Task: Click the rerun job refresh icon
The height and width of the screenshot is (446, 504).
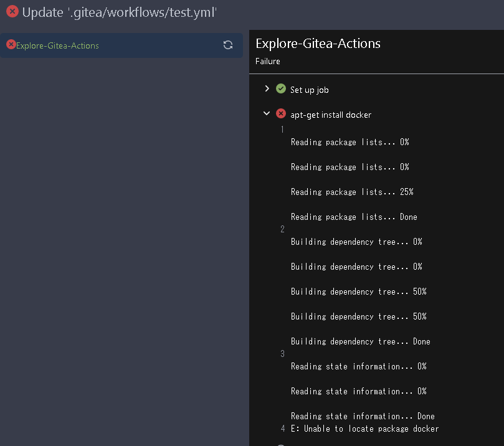Action: click(228, 45)
